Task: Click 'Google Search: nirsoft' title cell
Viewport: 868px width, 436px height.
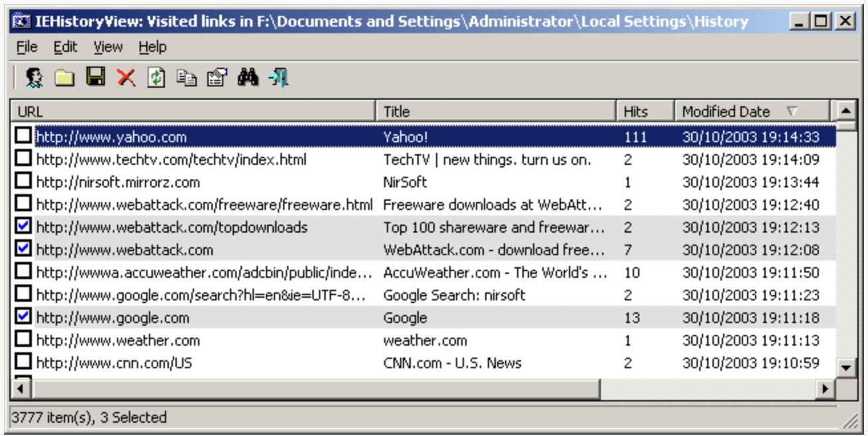Action: tap(454, 295)
